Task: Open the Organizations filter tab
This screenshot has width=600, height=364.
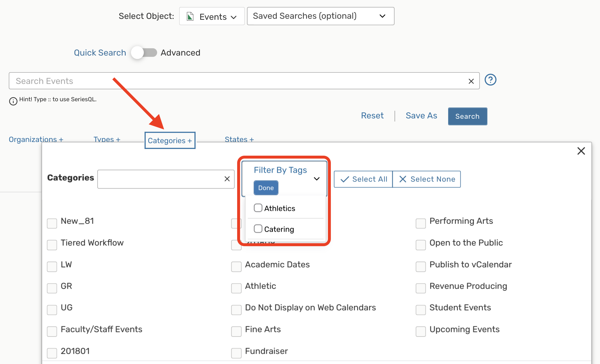Action: point(36,139)
